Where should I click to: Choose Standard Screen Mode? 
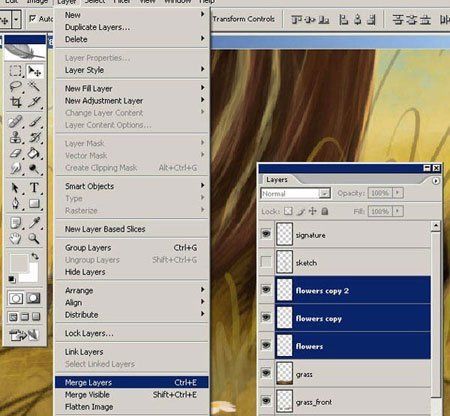[x=13, y=317]
